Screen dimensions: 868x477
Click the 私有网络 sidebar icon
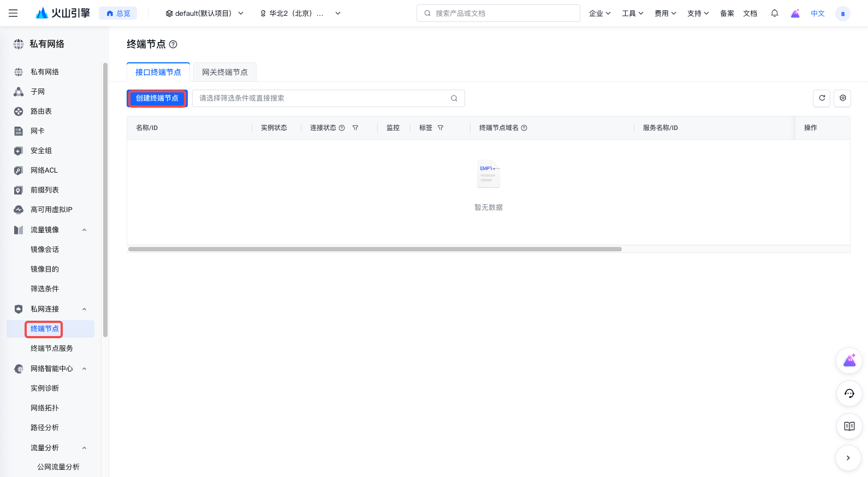19,72
